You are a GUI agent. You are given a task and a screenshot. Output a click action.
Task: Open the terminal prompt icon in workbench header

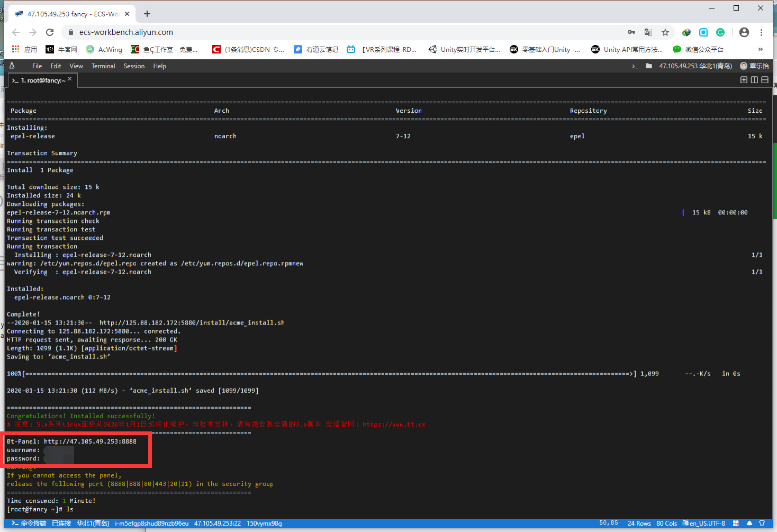635,66
